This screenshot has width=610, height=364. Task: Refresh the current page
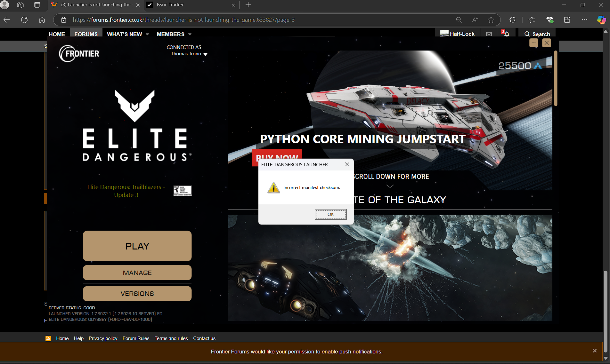tap(24, 20)
